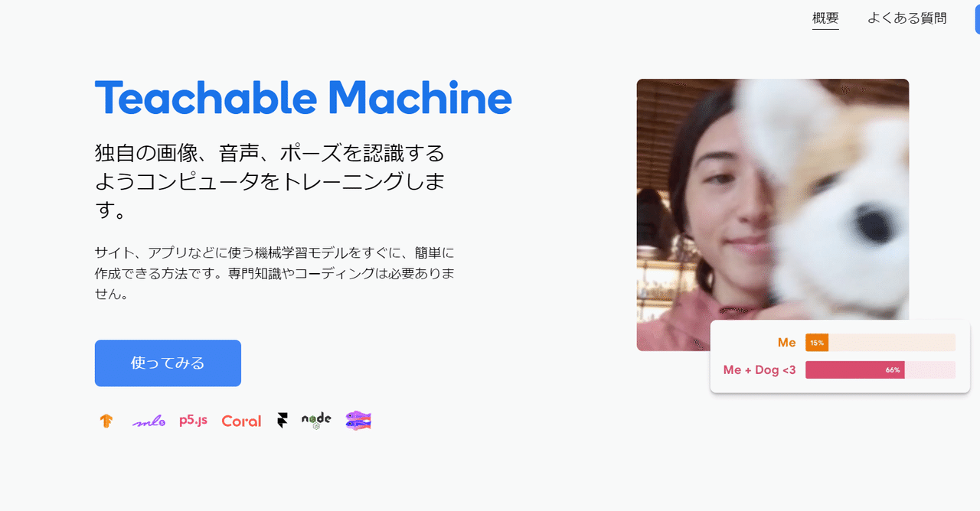Click the 66% value in the pink bar
The height and width of the screenshot is (511, 980).
point(893,370)
